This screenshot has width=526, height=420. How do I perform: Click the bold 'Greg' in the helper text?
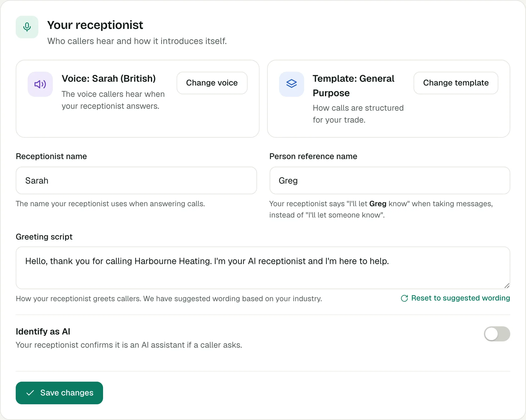tap(378, 204)
